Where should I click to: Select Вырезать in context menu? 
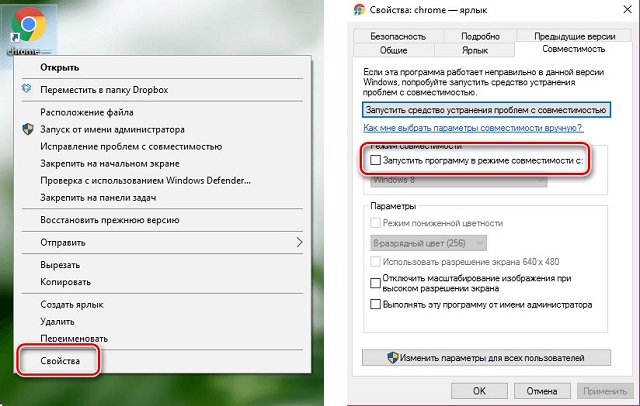[162, 265]
